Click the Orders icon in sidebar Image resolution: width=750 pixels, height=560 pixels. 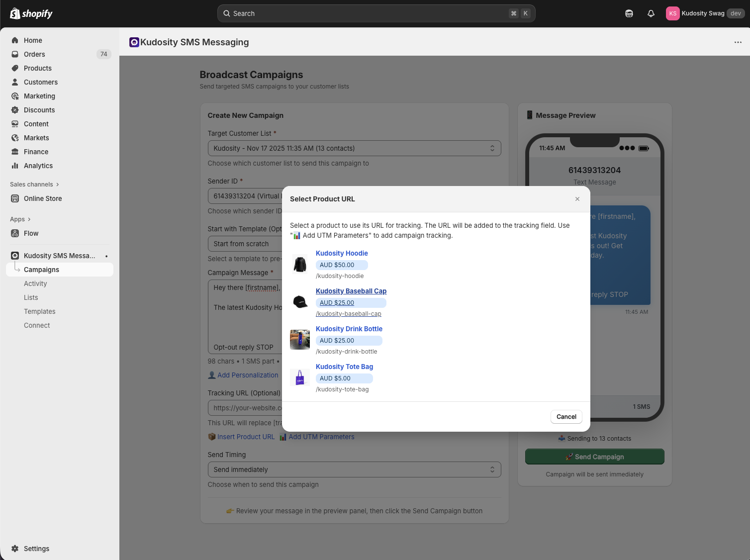[x=15, y=54]
